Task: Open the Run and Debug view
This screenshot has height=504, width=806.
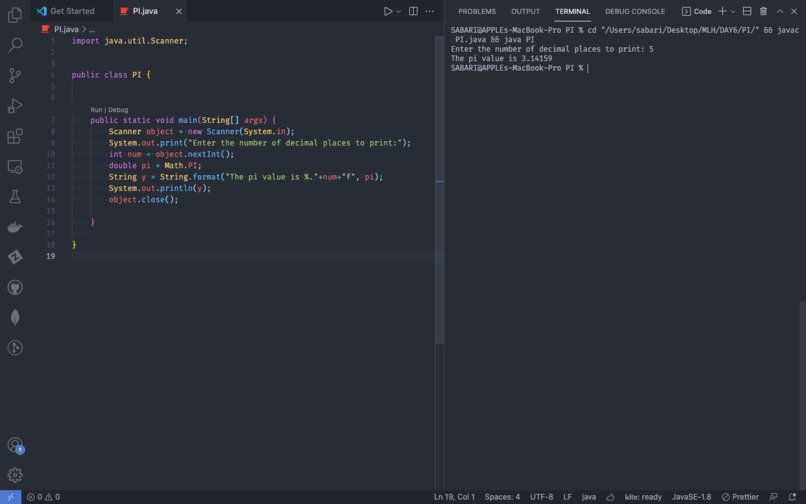Action: click(x=15, y=106)
